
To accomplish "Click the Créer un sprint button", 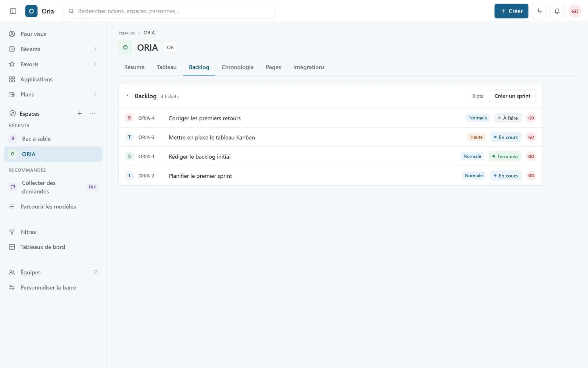I will coord(512,96).
